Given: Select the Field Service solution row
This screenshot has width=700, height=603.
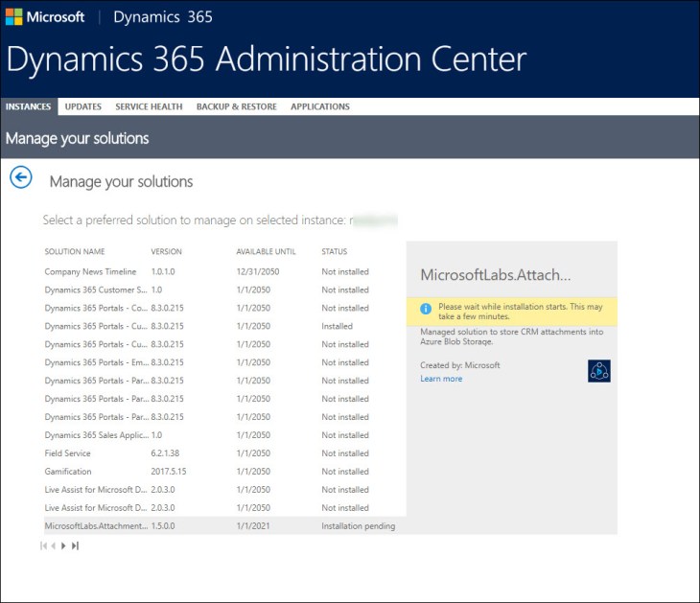Looking at the screenshot, I should pos(69,453).
